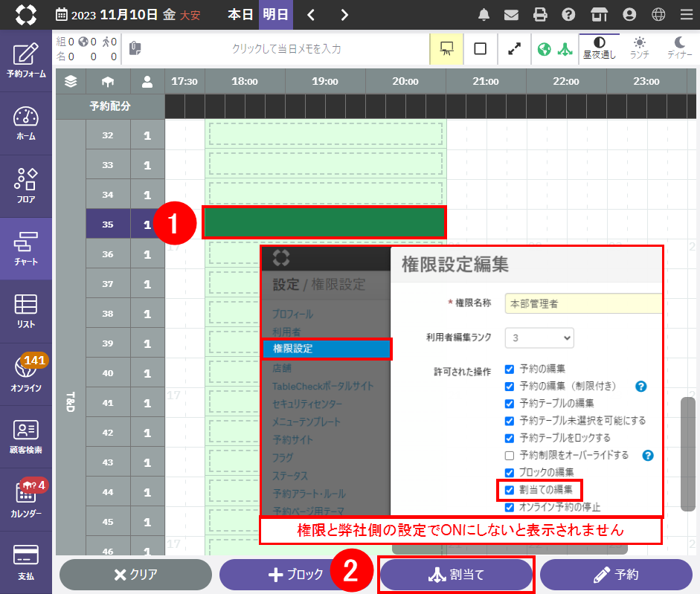This screenshot has height=594, width=700.
Task: Open the user account icon
Action: pyautogui.click(x=629, y=15)
